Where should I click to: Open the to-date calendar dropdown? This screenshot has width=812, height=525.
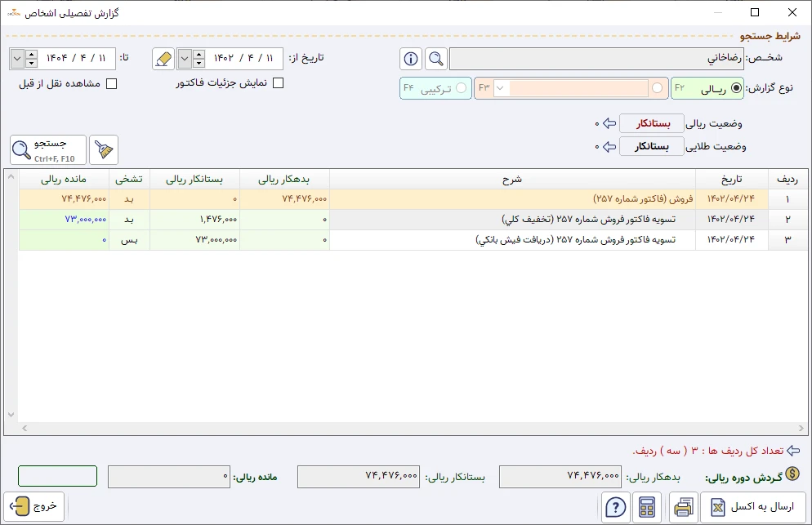[x=17, y=59]
